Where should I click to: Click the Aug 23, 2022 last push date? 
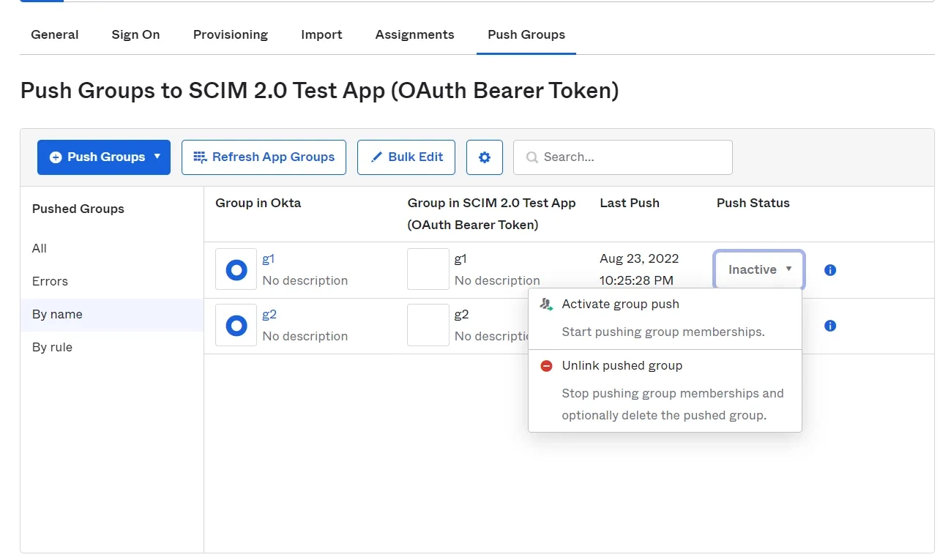coord(639,259)
